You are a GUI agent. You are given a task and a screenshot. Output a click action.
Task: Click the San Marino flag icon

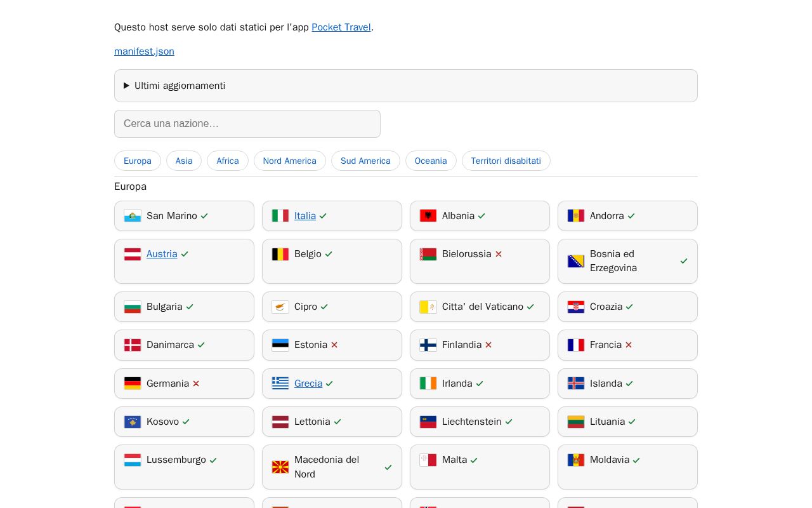point(133,216)
